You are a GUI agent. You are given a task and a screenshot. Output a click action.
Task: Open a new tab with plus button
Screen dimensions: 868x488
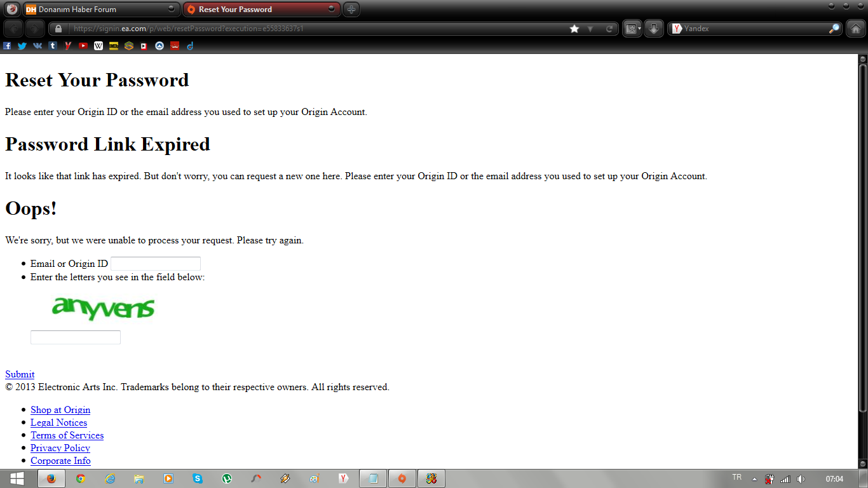click(351, 10)
